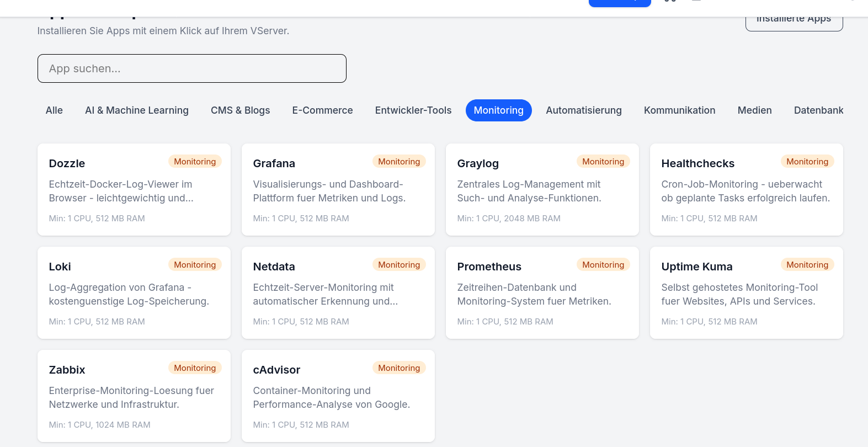Open the Netdata app title
The height and width of the screenshot is (447, 868).
click(x=274, y=267)
